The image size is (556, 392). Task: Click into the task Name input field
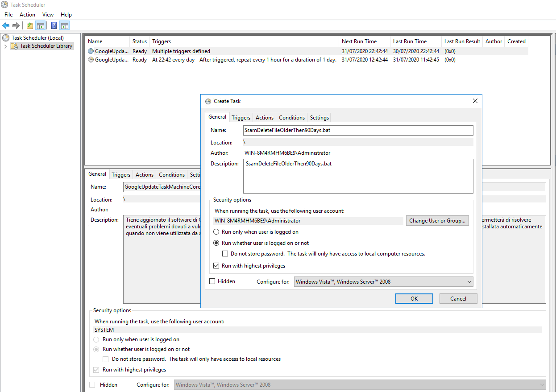point(357,130)
